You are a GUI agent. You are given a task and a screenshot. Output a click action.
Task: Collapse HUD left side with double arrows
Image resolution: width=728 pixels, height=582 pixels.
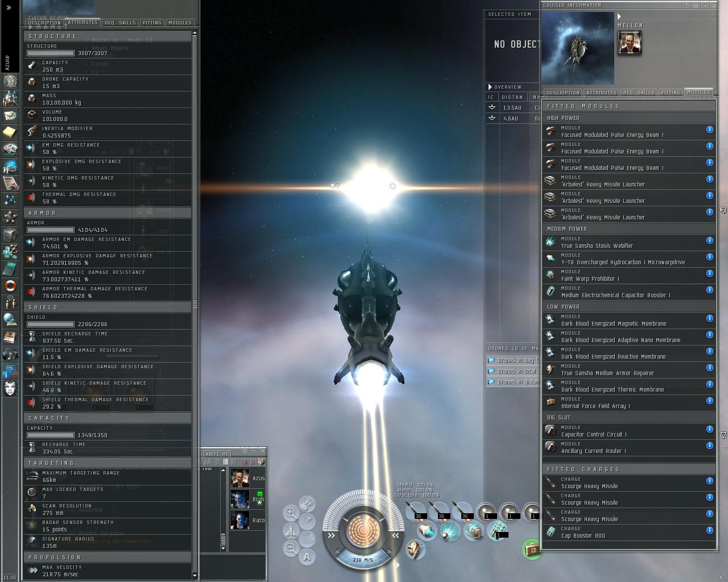point(331,535)
